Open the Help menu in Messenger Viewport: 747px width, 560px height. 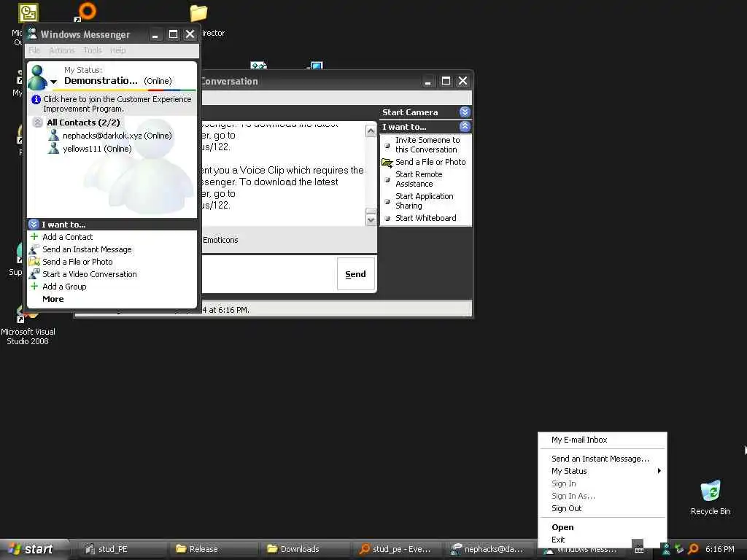pos(117,50)
